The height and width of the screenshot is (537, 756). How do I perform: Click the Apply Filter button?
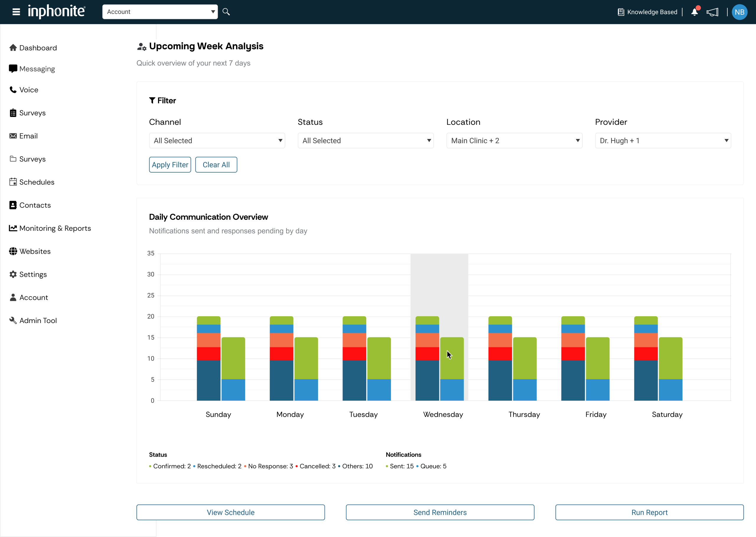(170, 165)
